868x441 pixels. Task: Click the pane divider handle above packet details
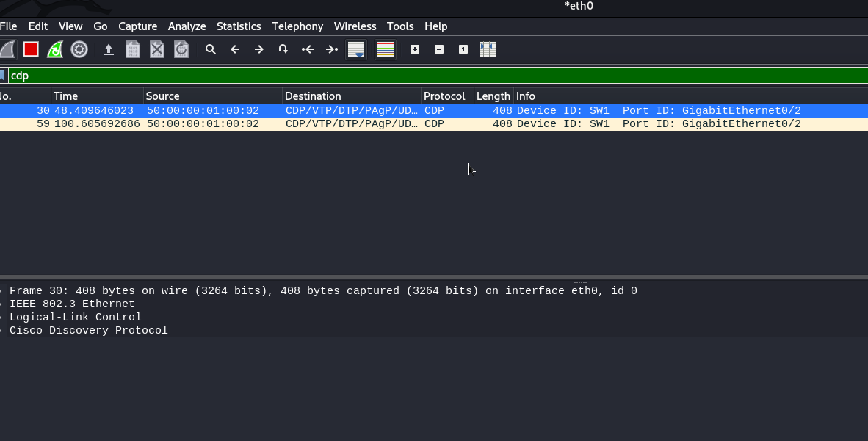580,281
